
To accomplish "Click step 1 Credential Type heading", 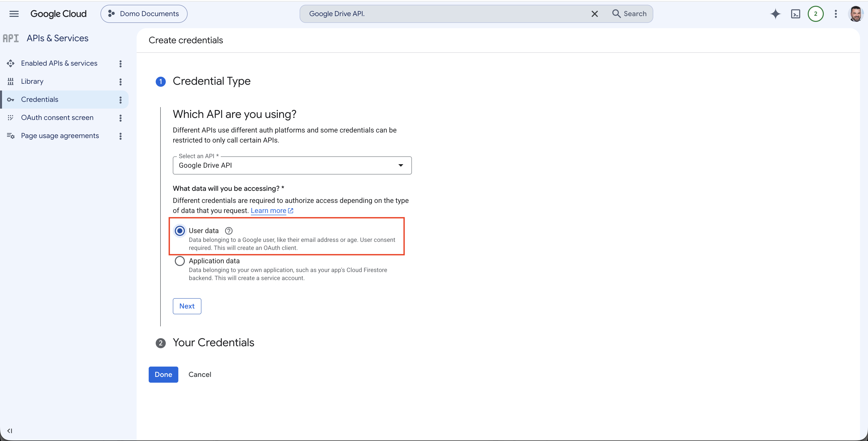I will pyautogui.click(x=211, y=81).
